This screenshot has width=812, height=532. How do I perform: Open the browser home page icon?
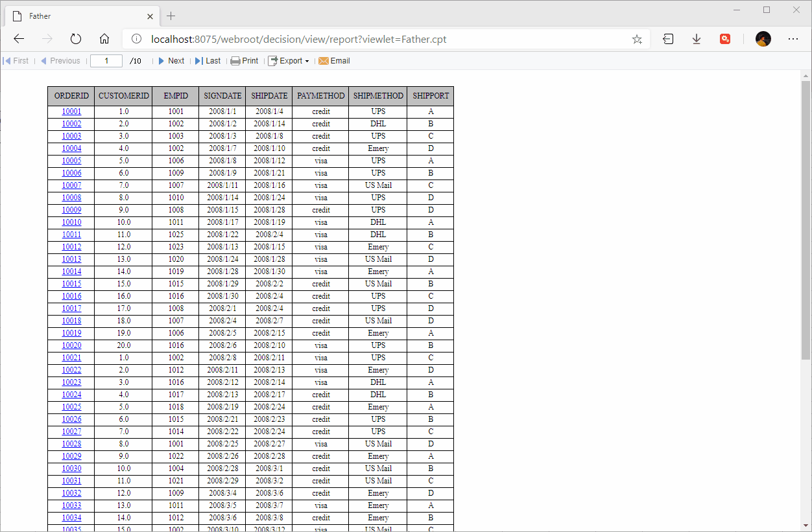click(104, 39)
